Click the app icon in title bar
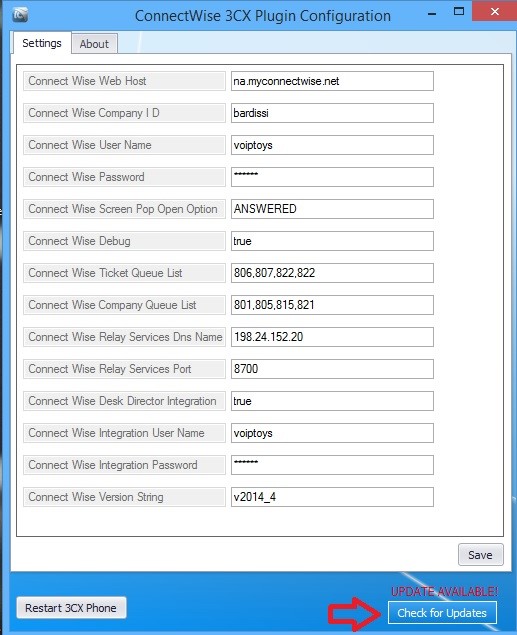 click(x=20, y=15)
